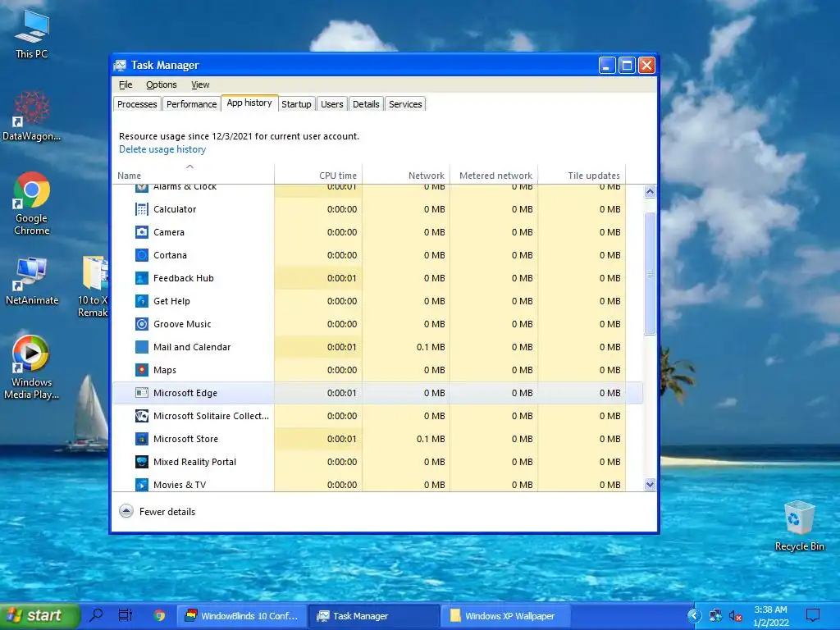Select the Groove Music row name
The width and height of the screenshot is (840, 630).
coord(182,324)
